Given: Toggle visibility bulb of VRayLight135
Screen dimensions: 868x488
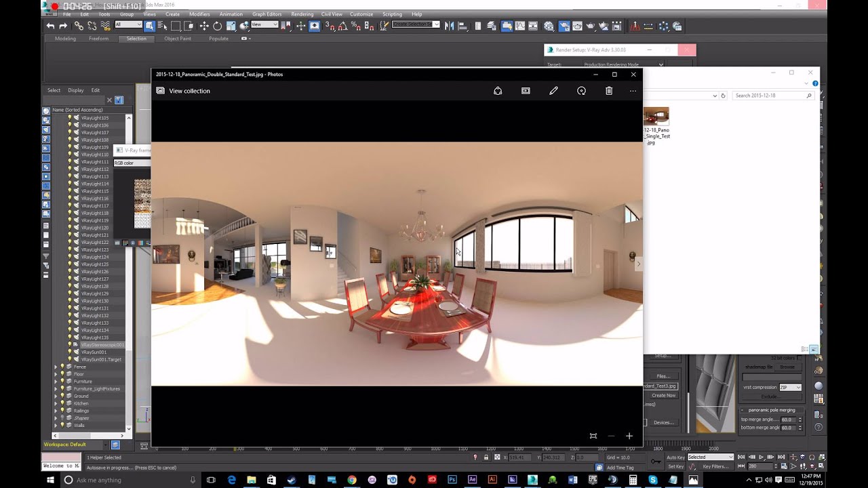Looking at the screenshot, I should (x=69, y=338).
